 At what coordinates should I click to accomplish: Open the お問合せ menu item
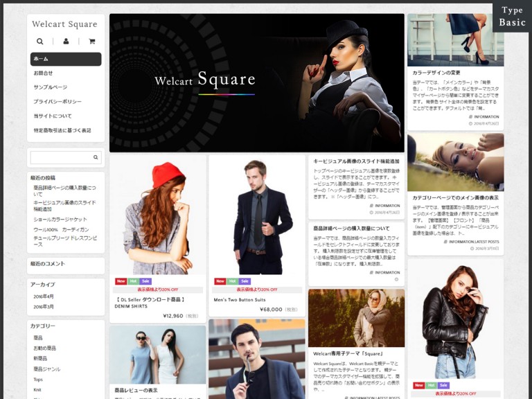43,73
